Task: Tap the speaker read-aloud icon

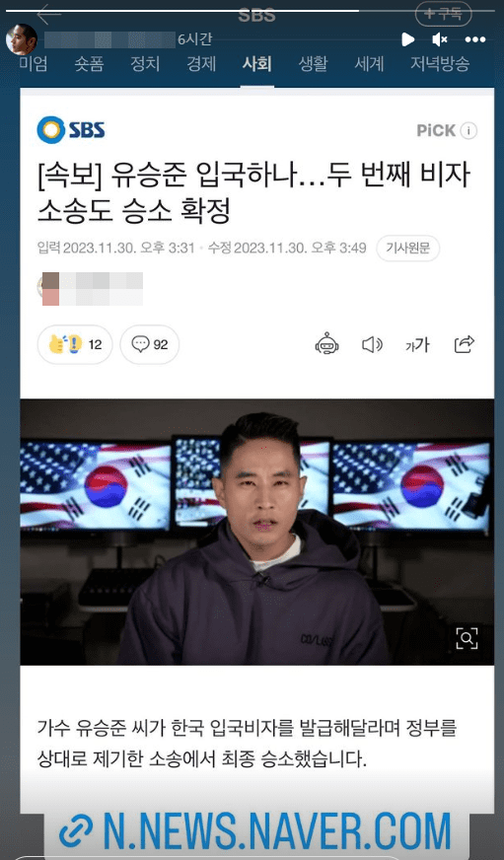Action: (373, 344)
